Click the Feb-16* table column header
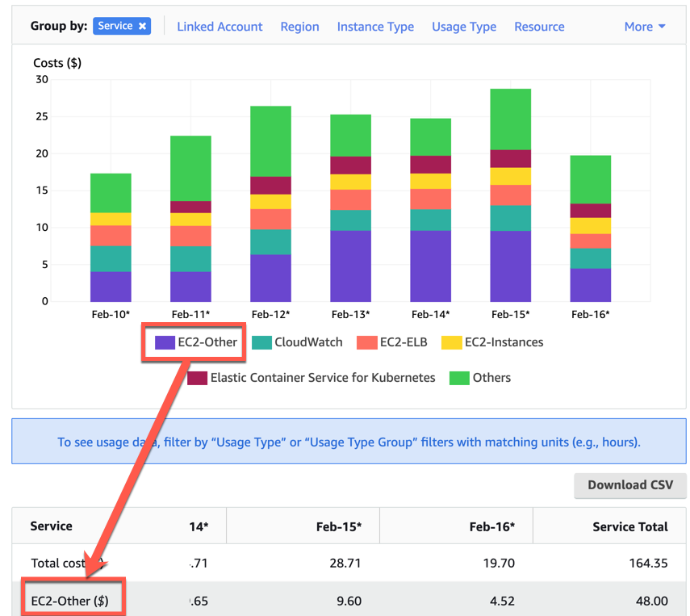Viewport: 690px width, 616px height. (x=492, y=526)
